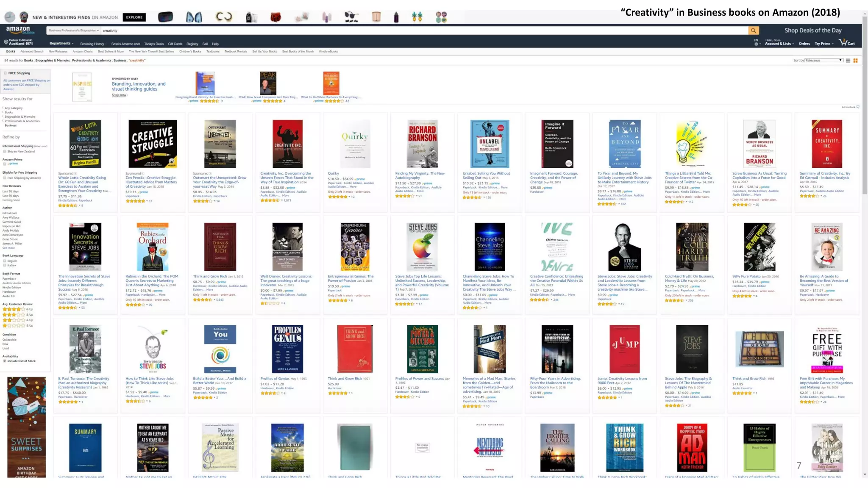The width and height of the screenshot is (868, 488).
Task: Open the Creativity, Inc. book cover
Action: [287, 144]
